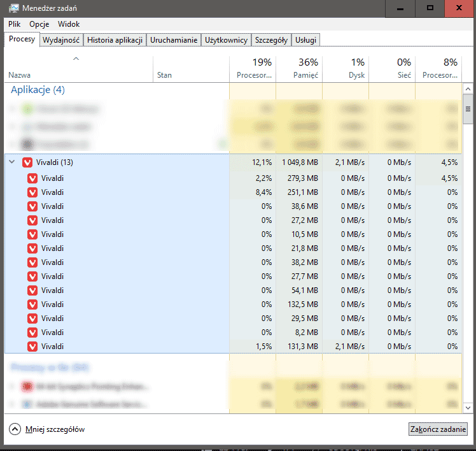Click Vivaldi icon in 54,1 MB row

click(32, 290)
